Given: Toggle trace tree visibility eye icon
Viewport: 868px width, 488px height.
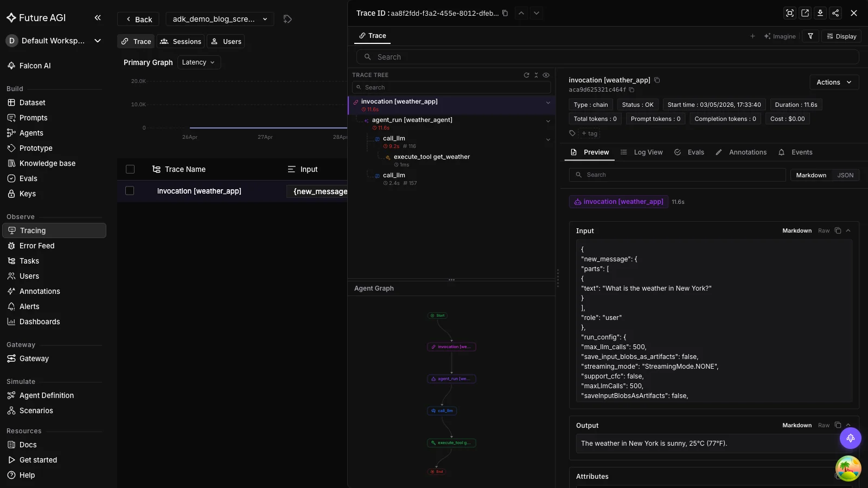Looking at the screenshot, I should (x=546, y=75).
